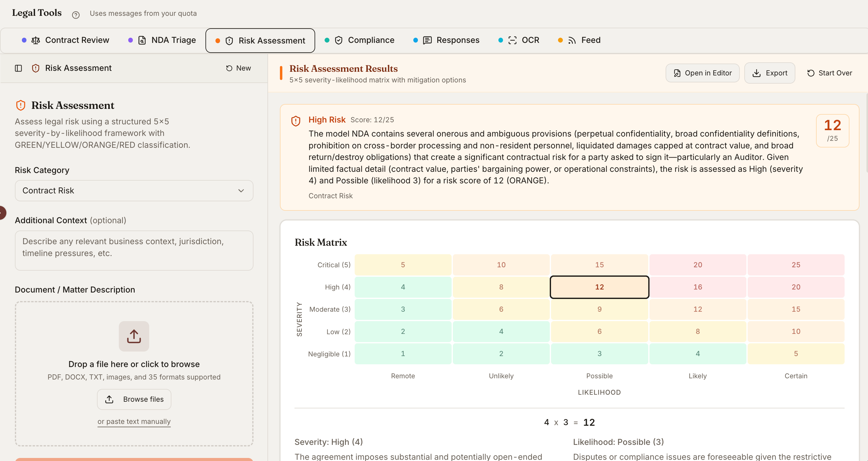Viewport: 868px width, 461px height.
Task: Open the Risk Category dropdown
Action: (134, 191)
